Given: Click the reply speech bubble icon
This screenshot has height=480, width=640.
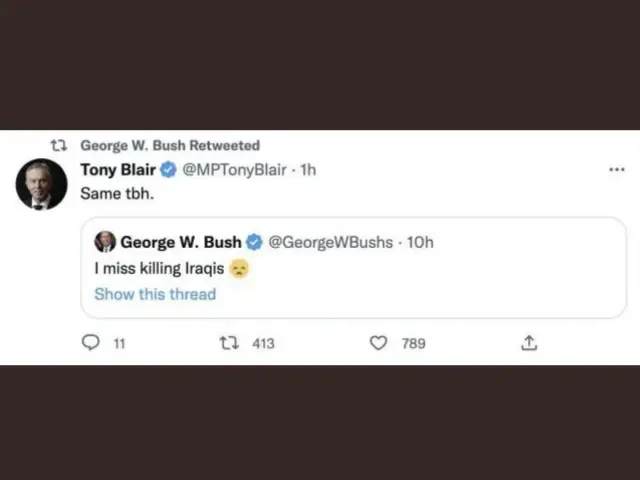Looking at the screenshot, I should point(90,343).
